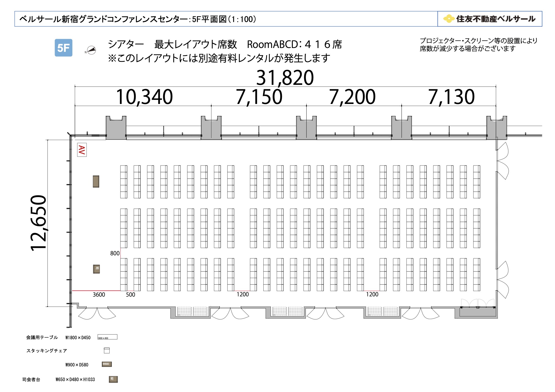Click the red AV box in the room

pyautogui.click(x=82, y=150)
